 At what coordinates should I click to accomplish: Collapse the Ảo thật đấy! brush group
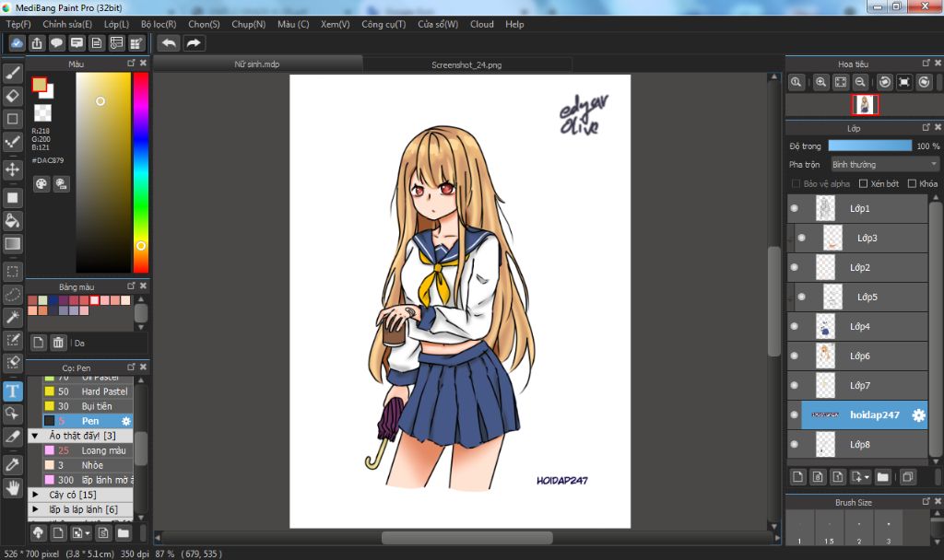[35, 436]
